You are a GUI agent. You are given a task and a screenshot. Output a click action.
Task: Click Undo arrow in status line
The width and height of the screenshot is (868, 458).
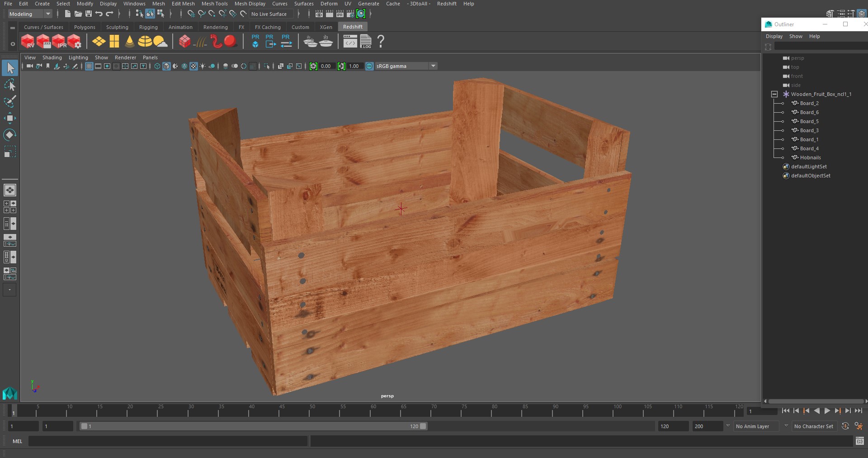[99, 14]
